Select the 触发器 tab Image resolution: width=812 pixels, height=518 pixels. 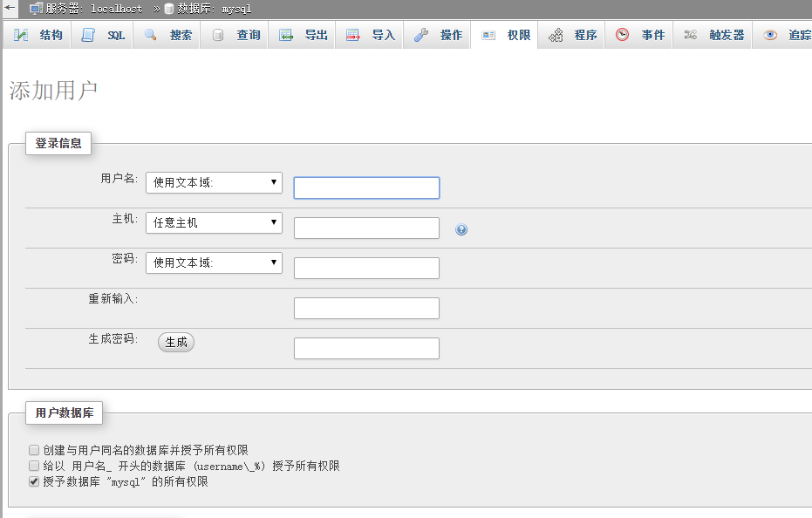712,35
